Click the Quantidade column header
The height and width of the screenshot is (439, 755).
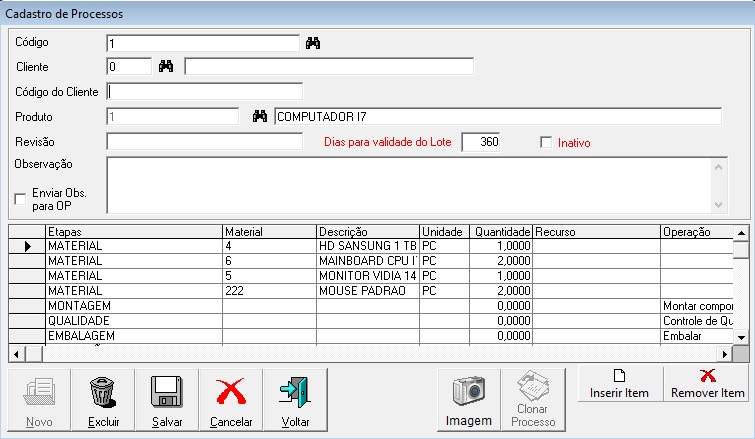tap(501, 231)
